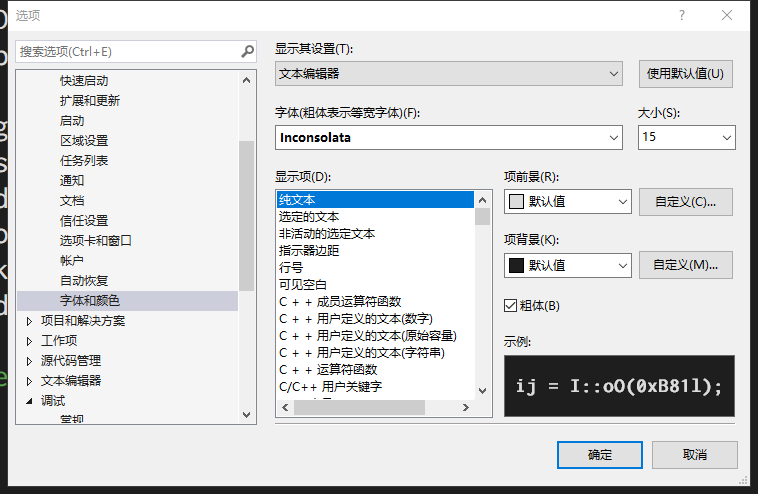758x494 pixels.
Task: Click the black background color swatch
Action: click(x=516, y=265)
